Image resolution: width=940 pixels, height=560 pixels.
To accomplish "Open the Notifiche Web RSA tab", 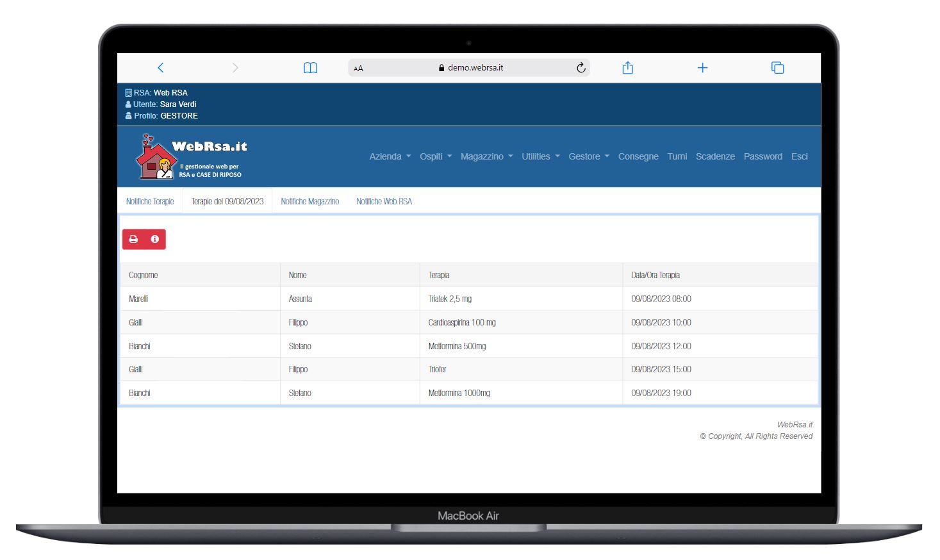I will click(x=384, y=201).
